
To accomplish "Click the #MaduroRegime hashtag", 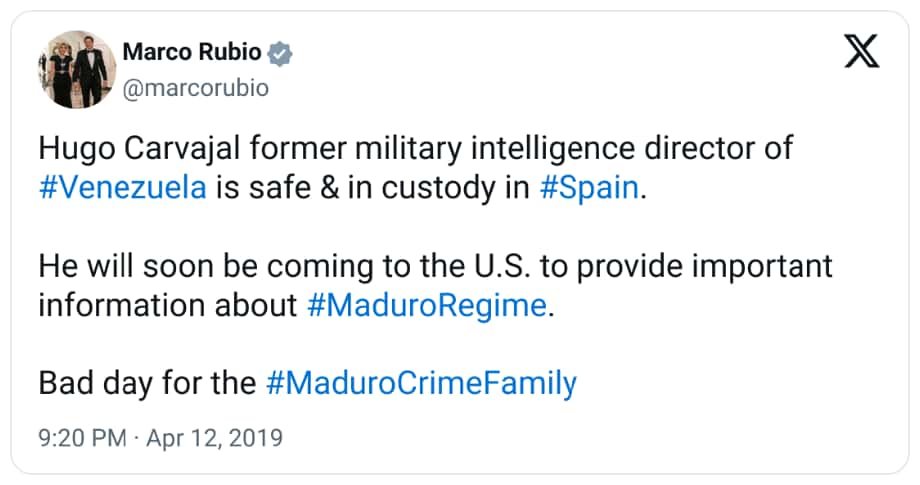I will 427,305.
